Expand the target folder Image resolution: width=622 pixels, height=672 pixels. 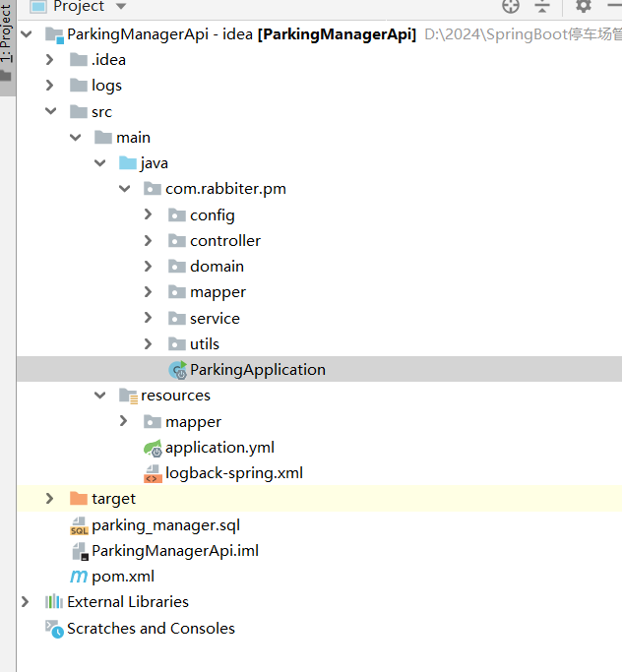point(50,499)
